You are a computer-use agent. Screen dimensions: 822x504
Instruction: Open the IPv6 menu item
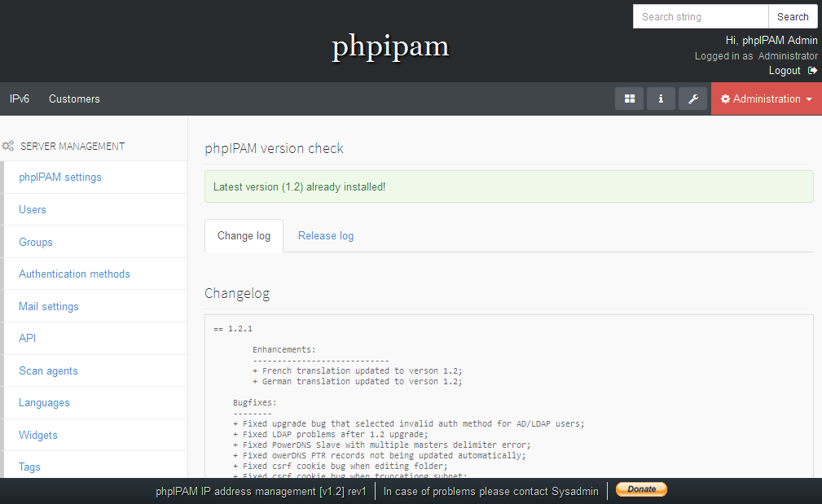pyautogui.click(x=20, y=99)
